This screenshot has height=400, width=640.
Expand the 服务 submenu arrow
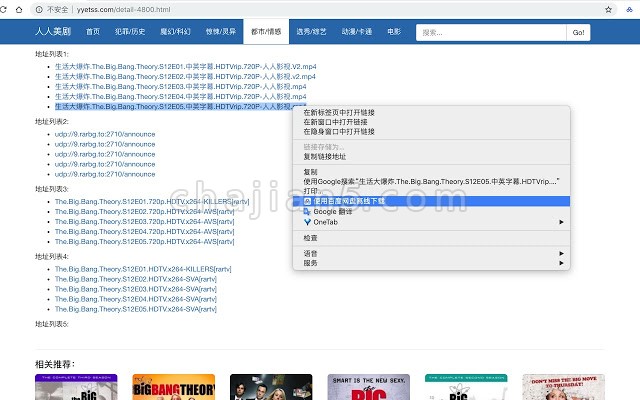click(x=561, y=263)
